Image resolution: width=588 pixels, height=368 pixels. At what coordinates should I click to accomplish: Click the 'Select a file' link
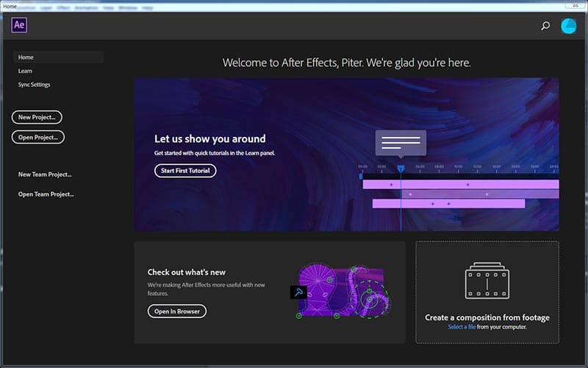point(462,327)
